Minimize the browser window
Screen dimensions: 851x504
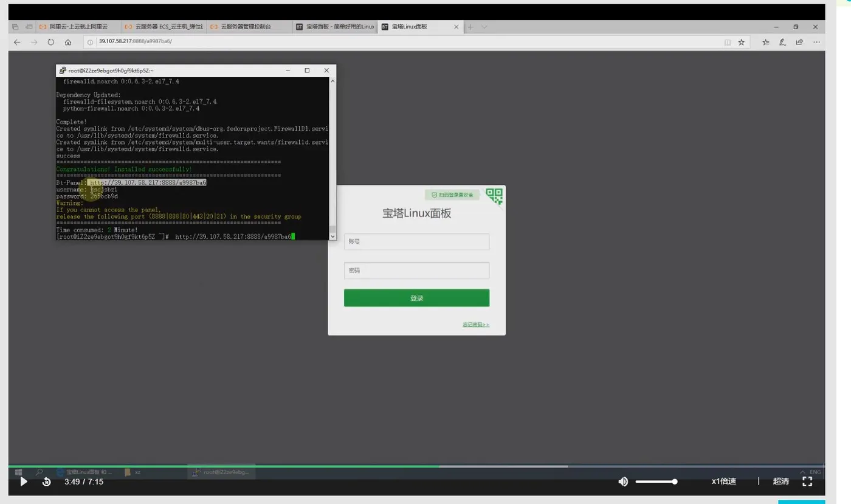pyautogui.click(x=777, y=27)
